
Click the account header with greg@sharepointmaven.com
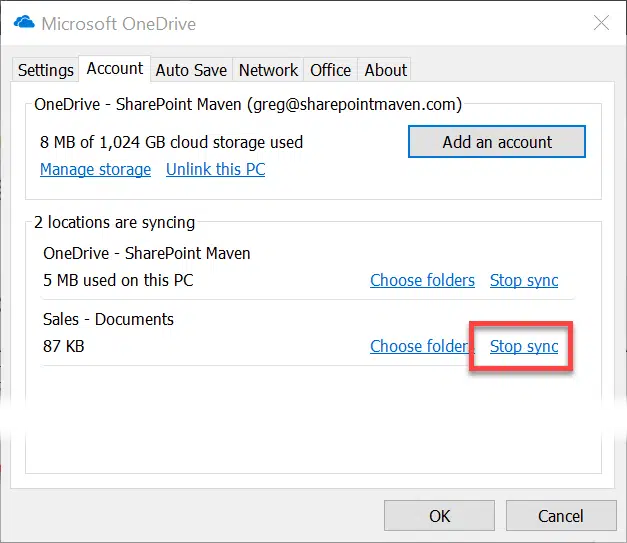(248, 104)
